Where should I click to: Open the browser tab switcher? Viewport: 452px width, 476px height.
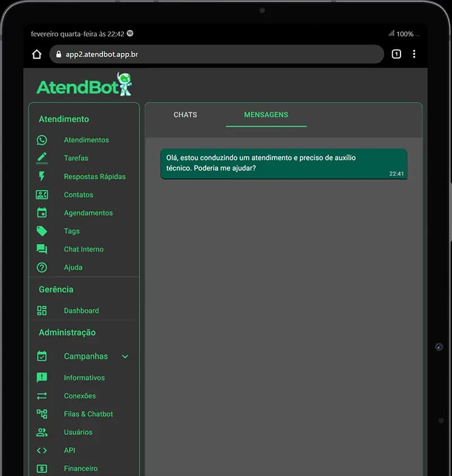[396, 54]
